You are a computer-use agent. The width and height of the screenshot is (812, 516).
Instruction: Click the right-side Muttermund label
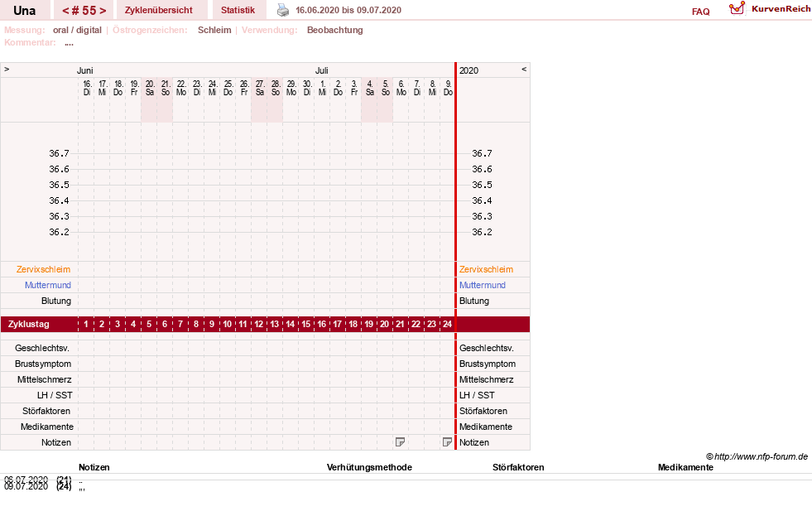482,285
